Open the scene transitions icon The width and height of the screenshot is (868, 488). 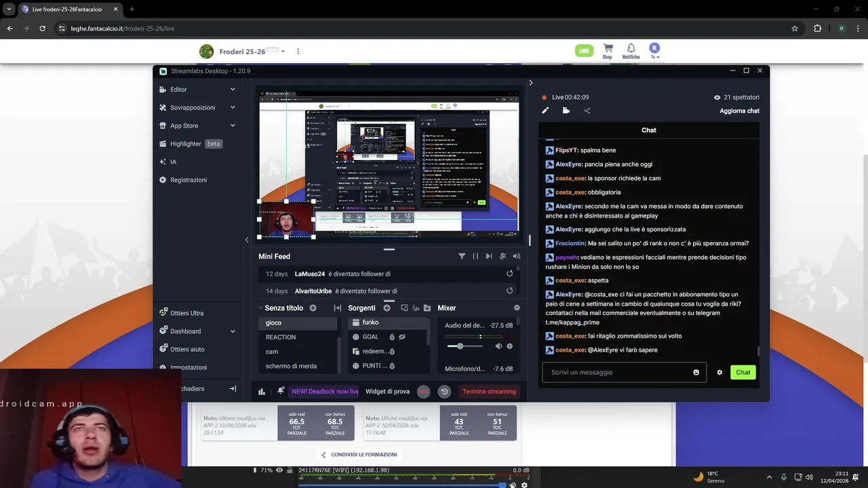(338, 308)
